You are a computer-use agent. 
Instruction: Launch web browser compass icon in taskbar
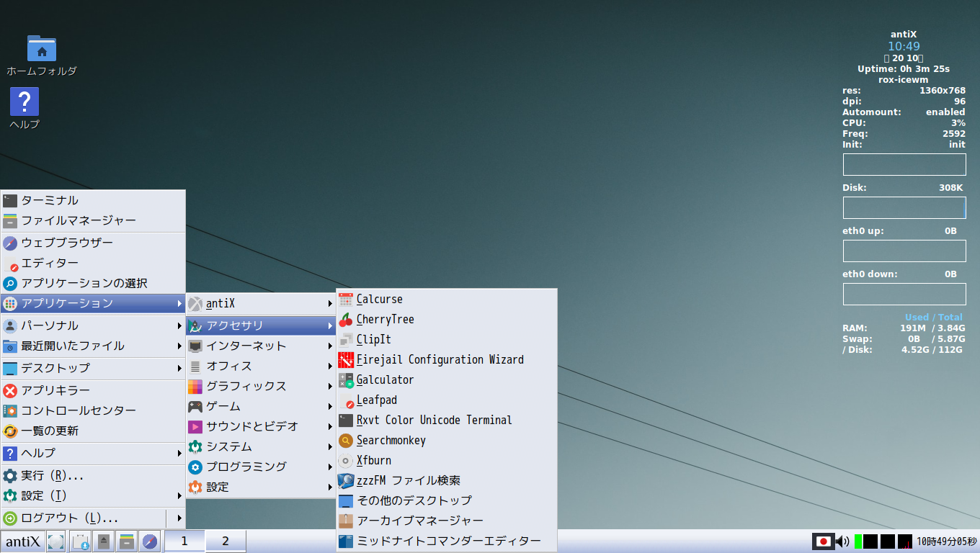tap(150, 541)
